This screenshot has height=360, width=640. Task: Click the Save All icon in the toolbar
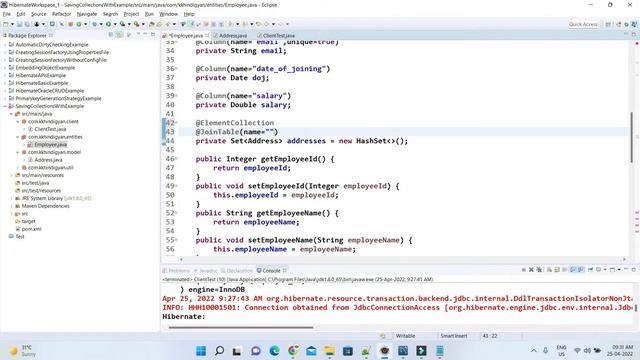(27, 24)
